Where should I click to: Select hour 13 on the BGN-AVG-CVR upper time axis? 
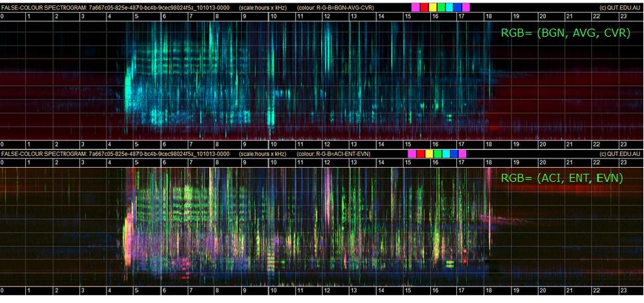click(353, 16)
